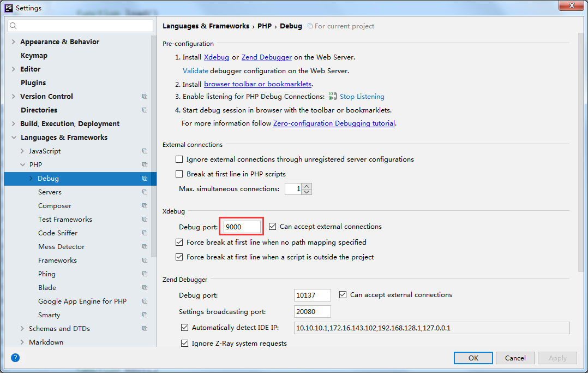Collapse the PHP node
This screenshot has width=588, height=373.
(x=22, y=164)
